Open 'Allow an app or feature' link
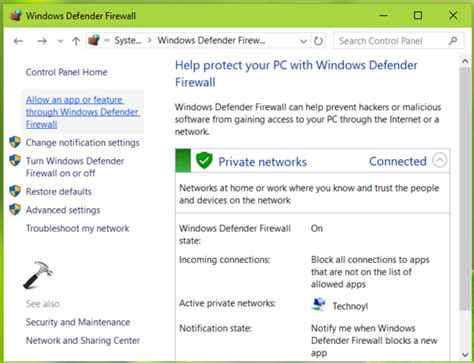The height and width of the screenshot is (363, 474). click(x=83, y=112)
